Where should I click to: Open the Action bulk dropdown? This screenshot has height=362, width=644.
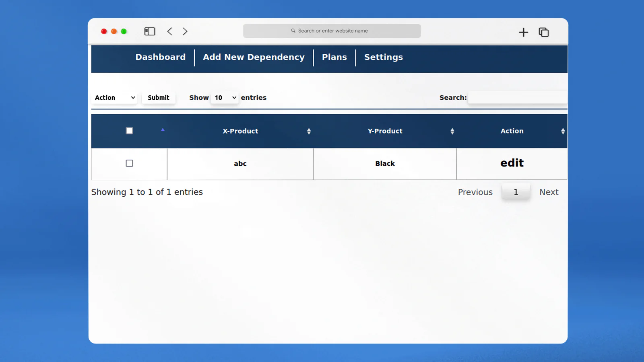tap(115, 98)
